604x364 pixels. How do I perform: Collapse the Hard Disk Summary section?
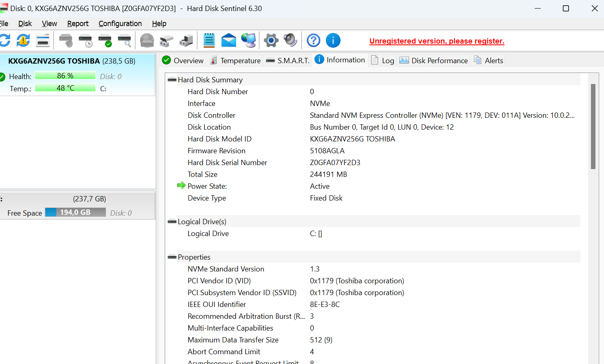point(172,80)
